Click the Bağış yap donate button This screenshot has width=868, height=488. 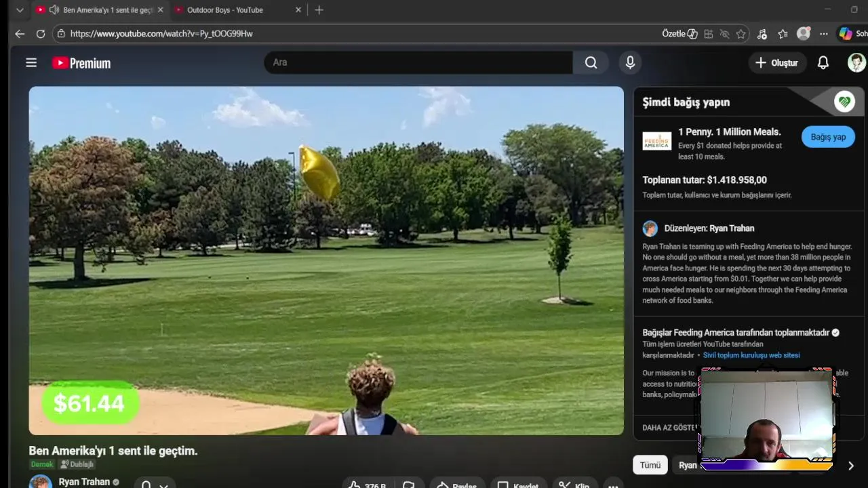click(x=828, y=137)
